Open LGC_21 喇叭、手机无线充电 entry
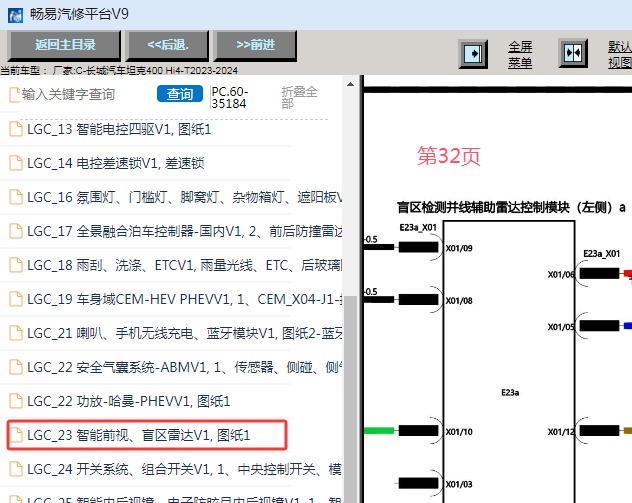The height and width of the screenshot is (503, 632). [x=185, y=333]
